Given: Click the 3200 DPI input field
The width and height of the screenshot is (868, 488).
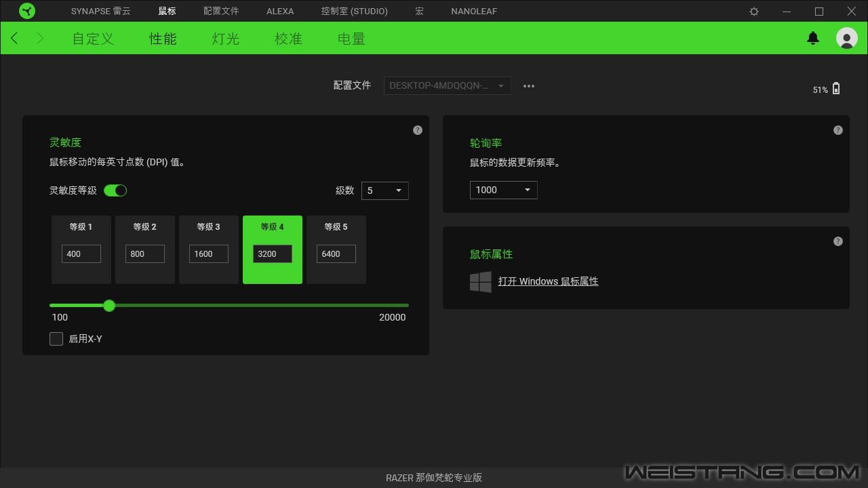Looking at the screenshot, I should point(273,254).
